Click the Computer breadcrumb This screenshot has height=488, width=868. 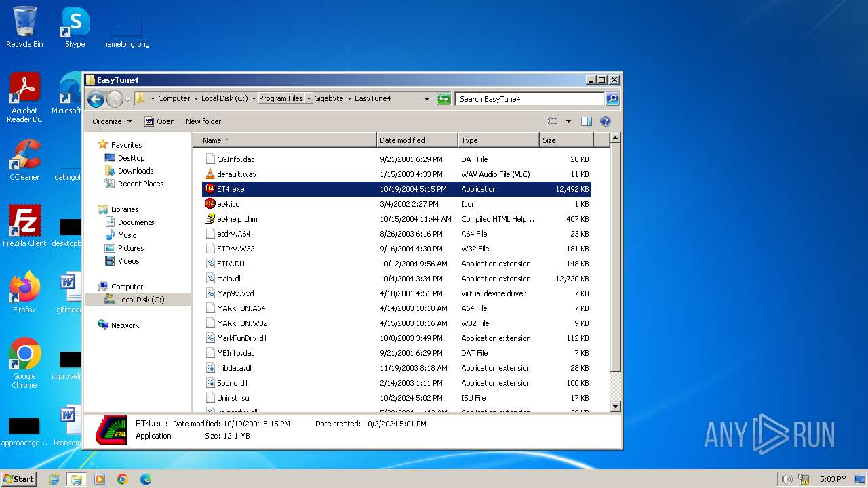[174, 99]
